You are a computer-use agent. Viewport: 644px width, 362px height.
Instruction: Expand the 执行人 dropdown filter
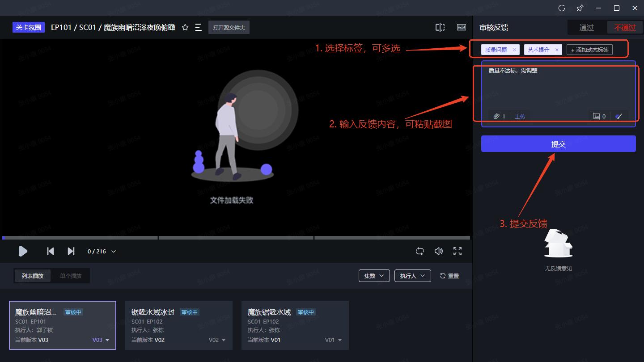coord(412,276)
